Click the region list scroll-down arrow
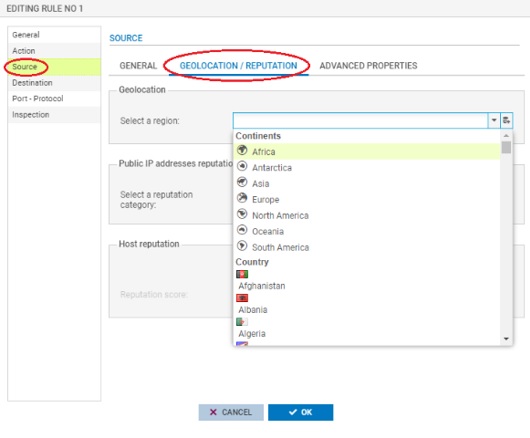This screenshot has width=530, height=438. pyautogui.click(x=506, y=339)
